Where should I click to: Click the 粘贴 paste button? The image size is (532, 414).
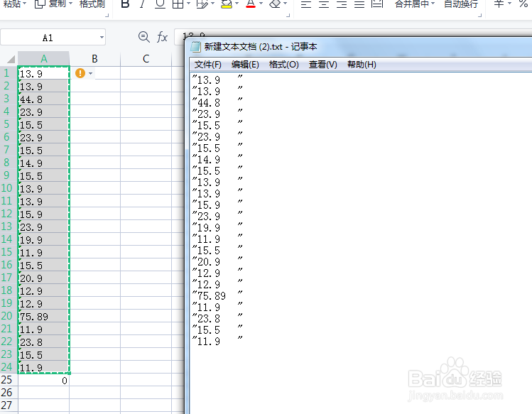coord(11,4)
